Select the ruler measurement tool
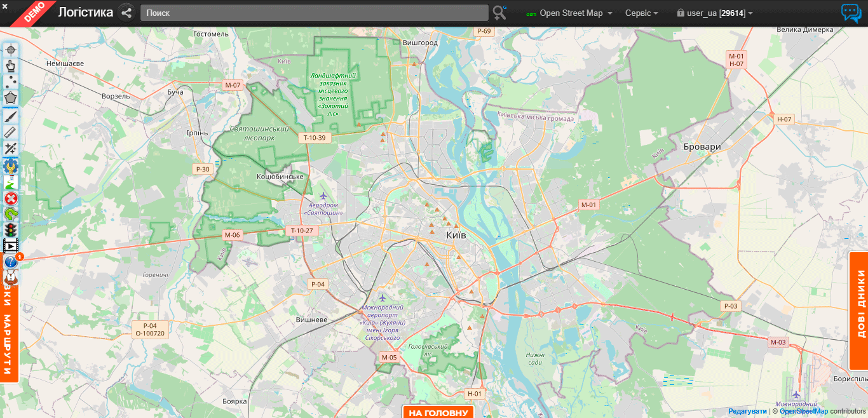The height and width of the screenshot is (418, 868). click(11, 132)
